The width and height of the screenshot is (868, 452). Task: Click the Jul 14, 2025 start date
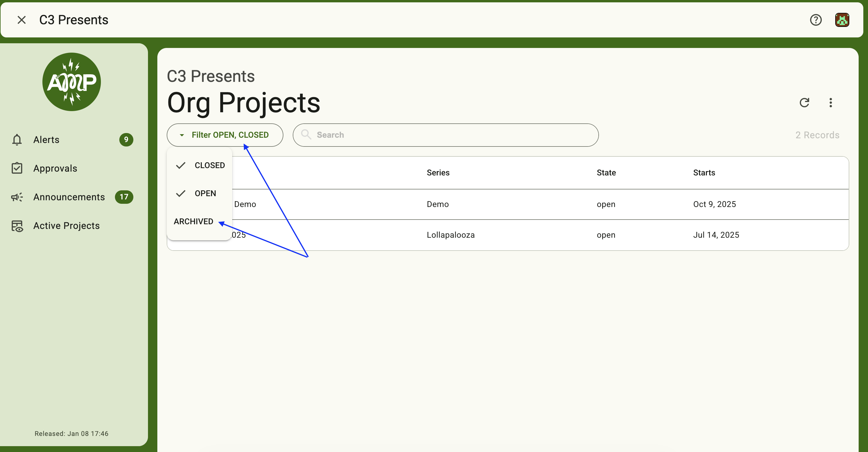click(716, 235)
